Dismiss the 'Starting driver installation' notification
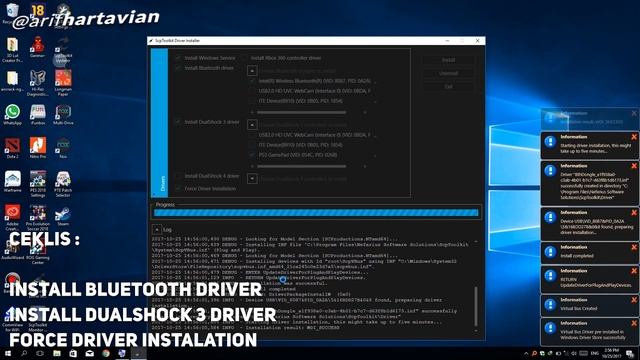 point(634,137)
